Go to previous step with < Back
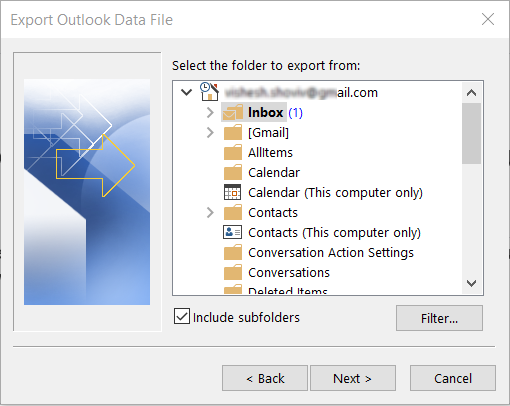 tap(265, 378)
